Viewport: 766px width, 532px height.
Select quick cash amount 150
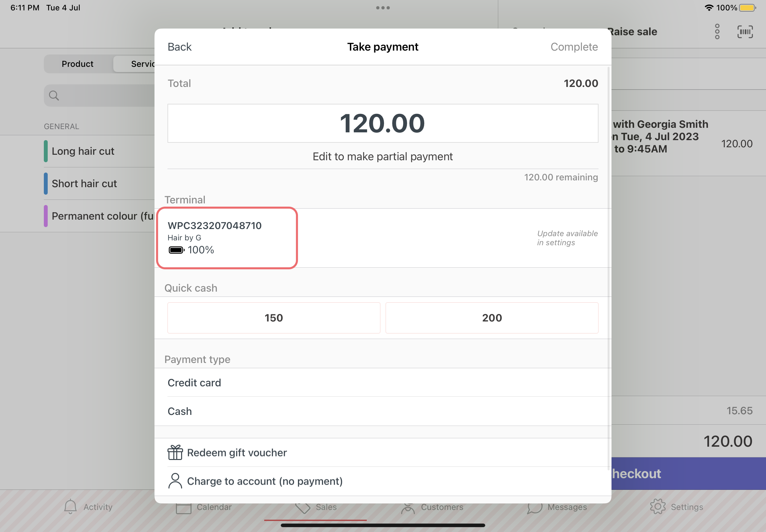273,318
